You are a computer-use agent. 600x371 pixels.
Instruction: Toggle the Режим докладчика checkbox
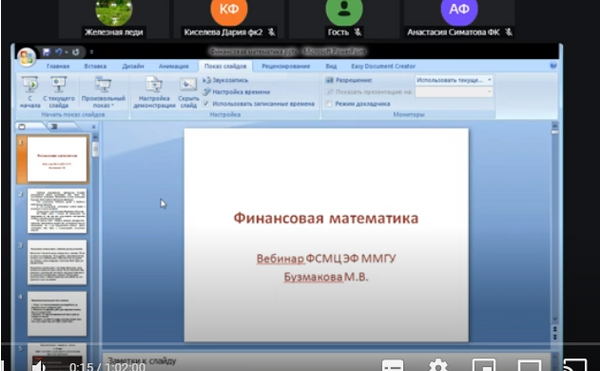click(329, 104)
